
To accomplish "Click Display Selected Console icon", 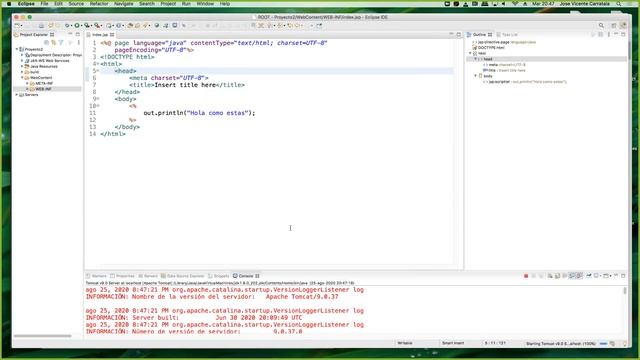I will (x=596, y=276).
